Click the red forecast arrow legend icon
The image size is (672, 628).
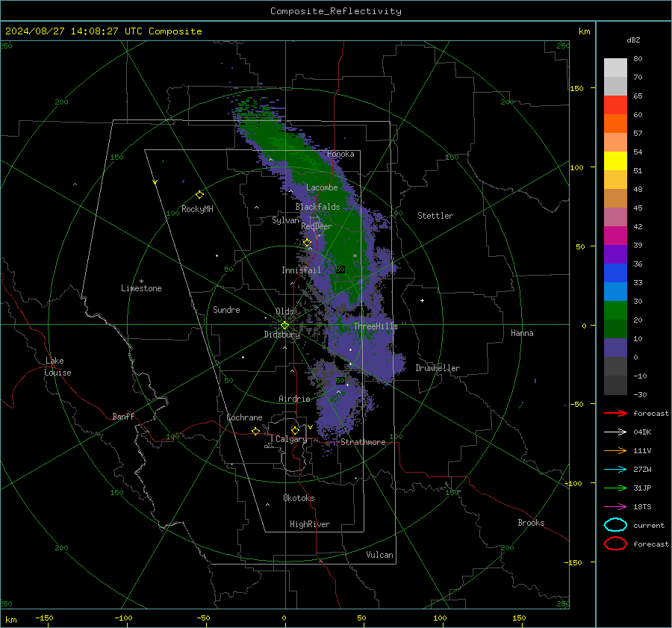[x=615, y=413]
